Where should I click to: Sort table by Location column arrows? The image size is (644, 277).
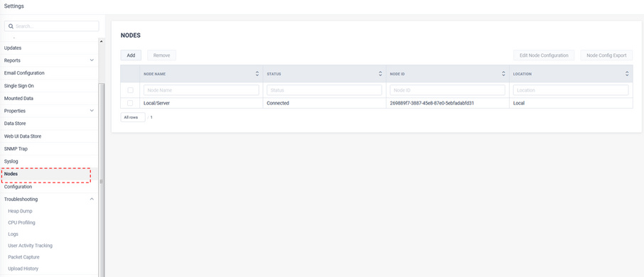(627, 74)
